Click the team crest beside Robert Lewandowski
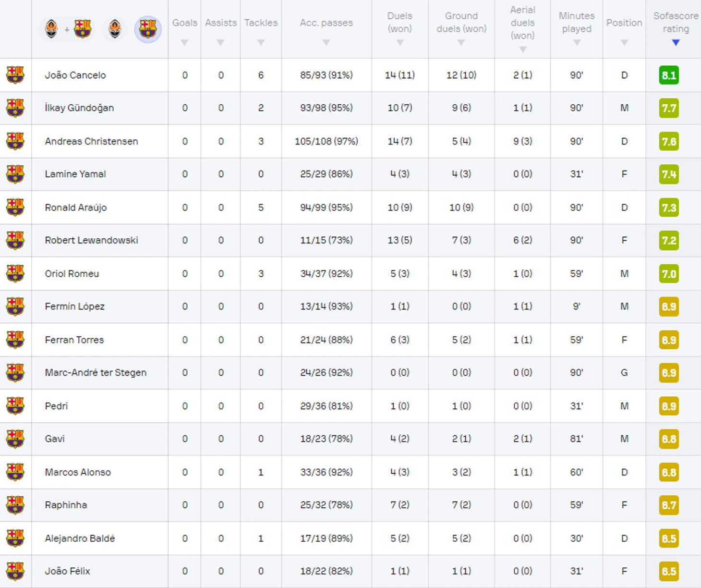The height and width of the screenshot is (588, 701). (15, 240)
